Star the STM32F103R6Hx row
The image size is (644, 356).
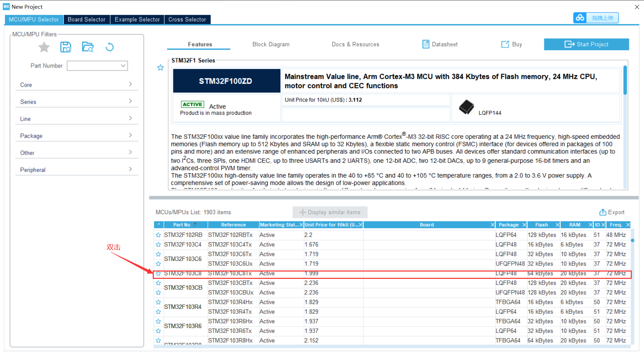158,321
